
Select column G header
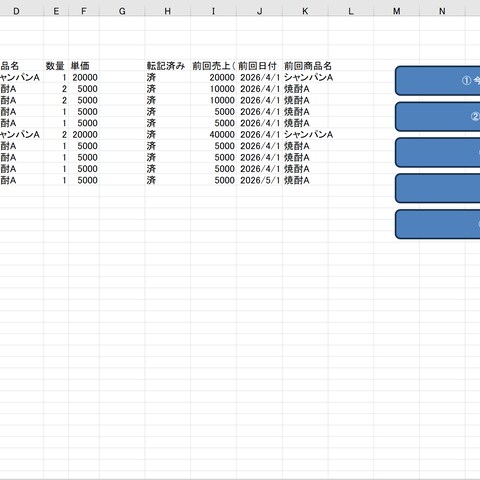tap(122, 11)
